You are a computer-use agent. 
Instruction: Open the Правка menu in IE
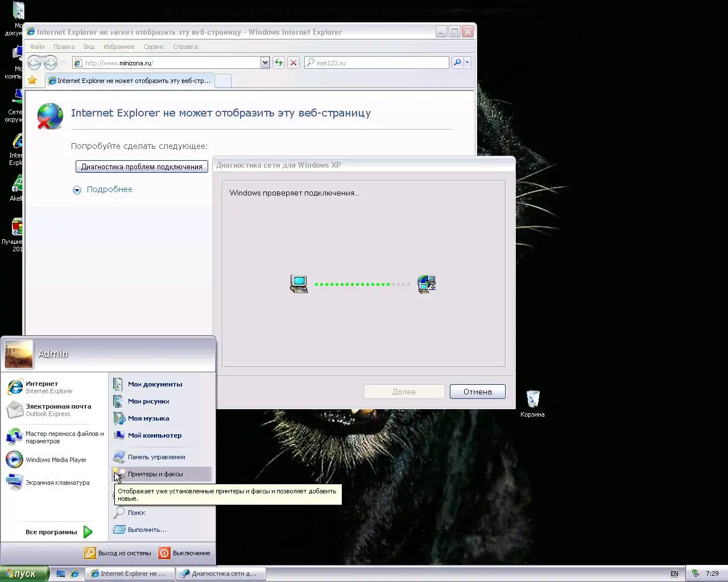coord(64,47)
